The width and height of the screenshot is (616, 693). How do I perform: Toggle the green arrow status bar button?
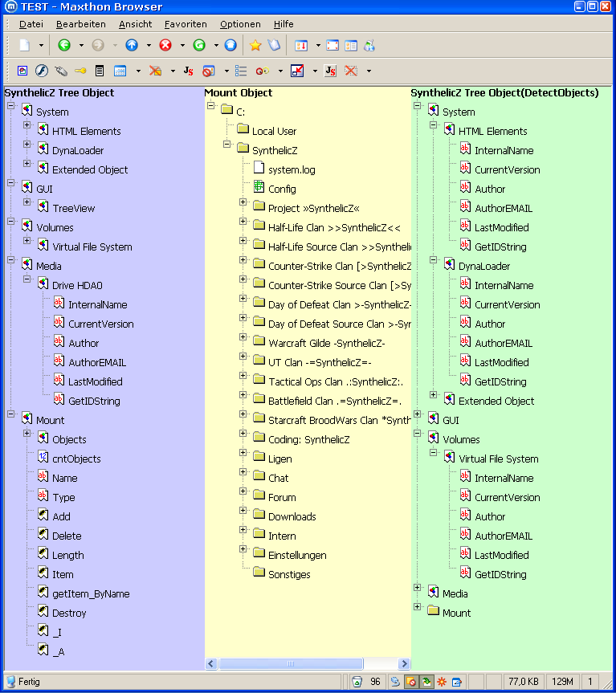click(426, 682)
